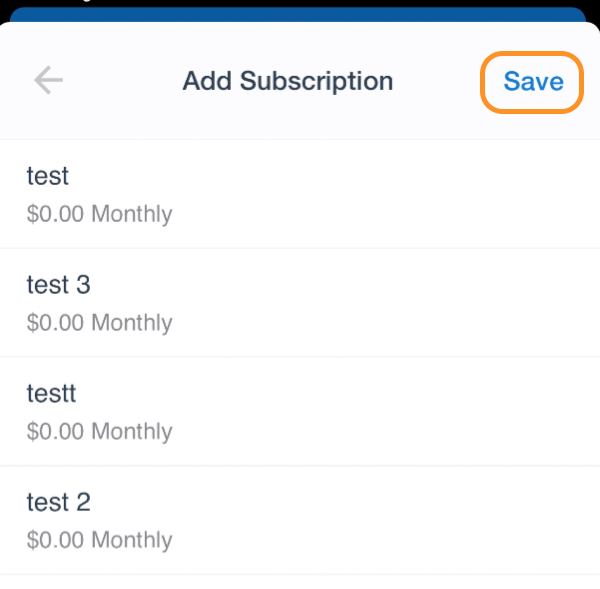The height and width of the screenshot is (589, 600).
Task: Click the $0.00 amount under "test"
Action: tap(55, 214)
